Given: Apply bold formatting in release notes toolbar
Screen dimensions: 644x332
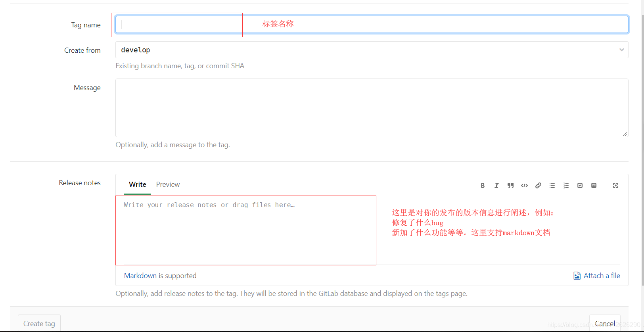Looking at the screenshot, I should [x=483, y=185].
